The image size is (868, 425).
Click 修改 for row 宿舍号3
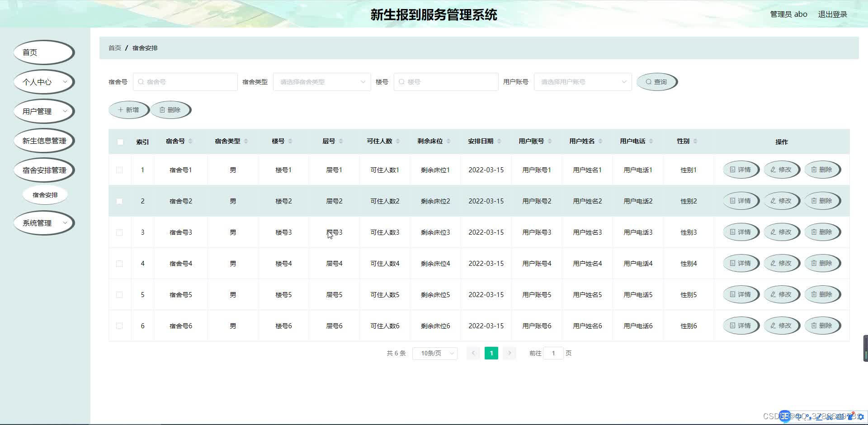(x=781, y=232)
